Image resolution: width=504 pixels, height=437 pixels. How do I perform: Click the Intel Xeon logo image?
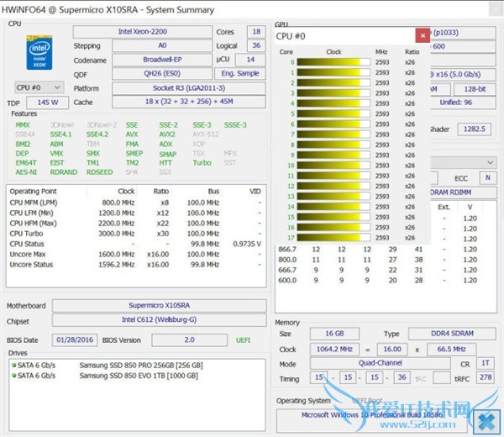39,53
